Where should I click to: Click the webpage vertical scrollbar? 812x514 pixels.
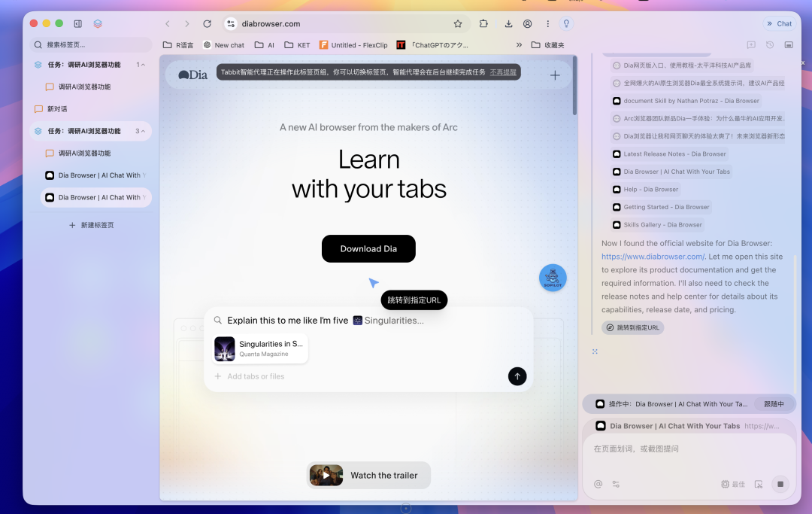click(x=574, y=86)
